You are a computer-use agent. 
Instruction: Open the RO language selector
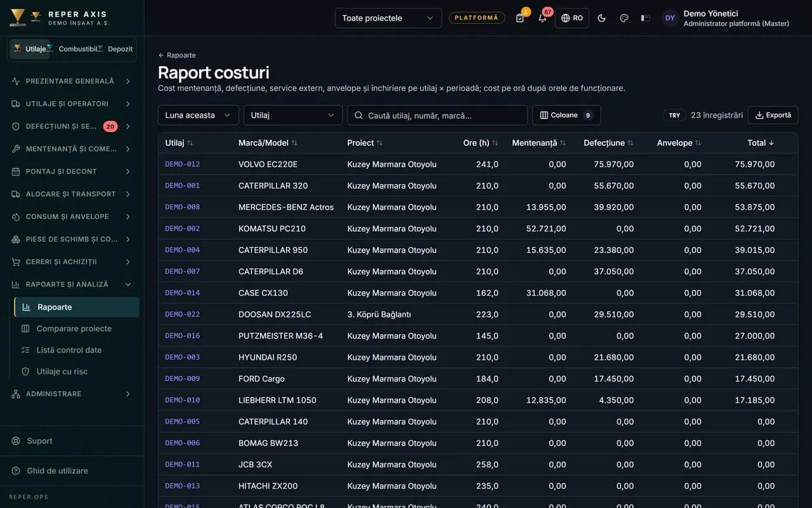point(572,18)
